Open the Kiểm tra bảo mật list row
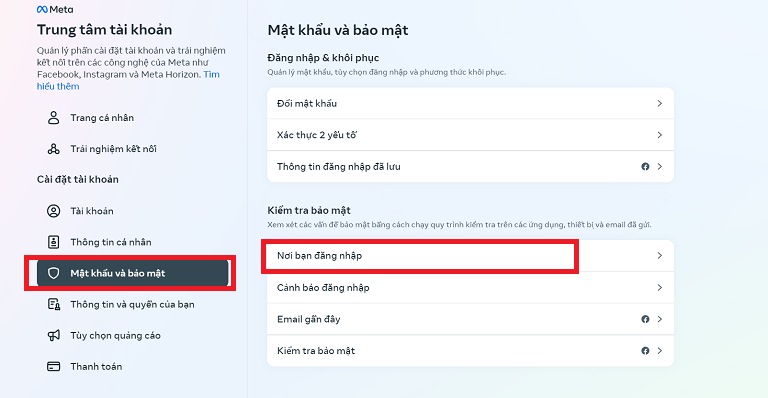 coord(470,351)
